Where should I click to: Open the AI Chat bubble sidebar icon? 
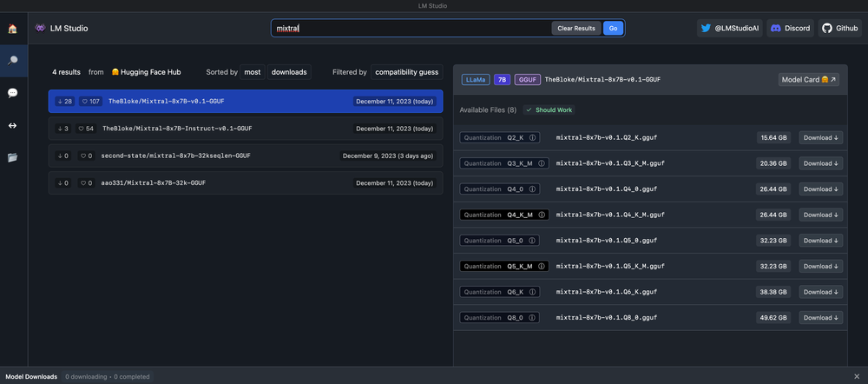click(x=12, y=93)
